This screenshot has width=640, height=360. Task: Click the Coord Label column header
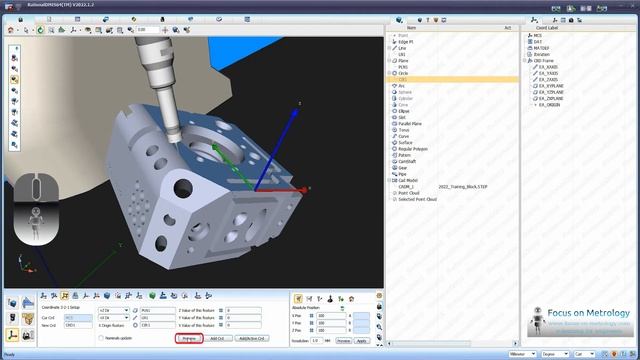coord(547,28)
